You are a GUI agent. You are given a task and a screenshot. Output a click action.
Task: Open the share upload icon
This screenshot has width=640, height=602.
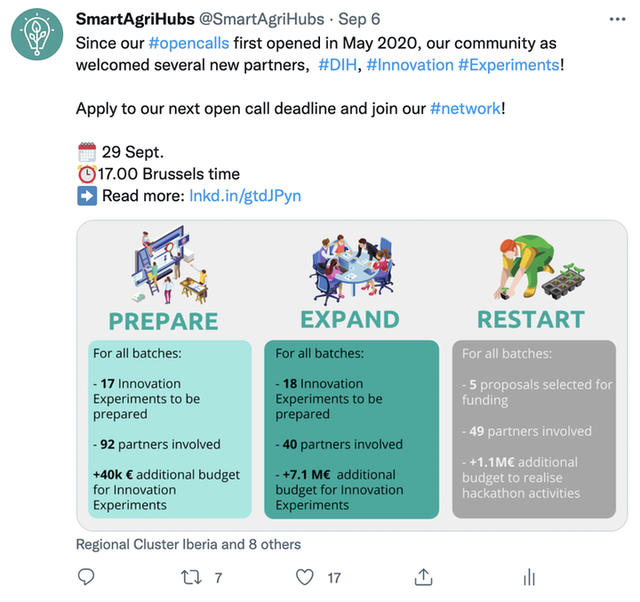point(423,578)
